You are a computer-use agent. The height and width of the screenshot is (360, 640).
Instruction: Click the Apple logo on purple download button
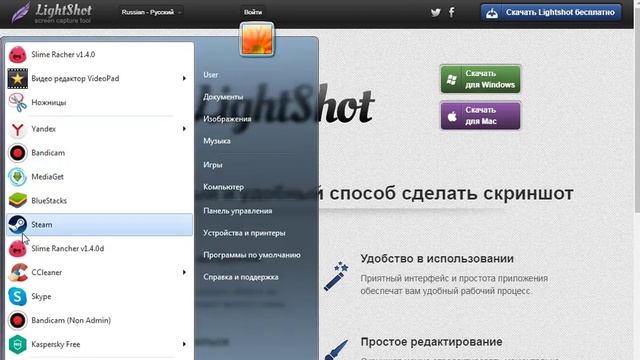pos(452,116)
